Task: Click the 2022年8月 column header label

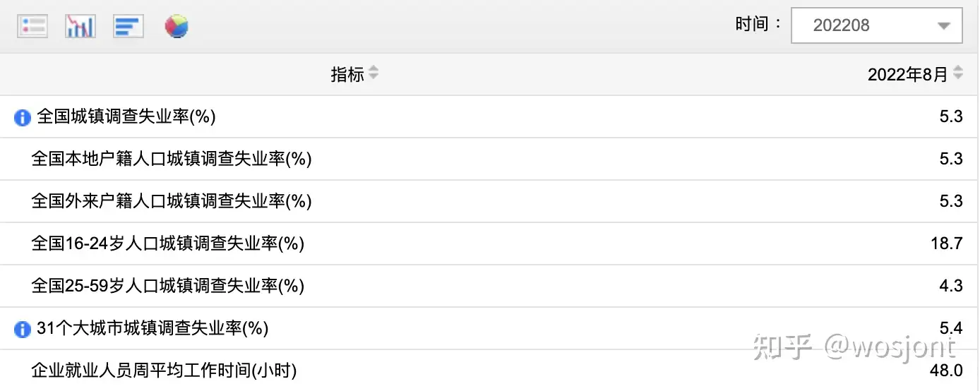Action: coord(907,75)
